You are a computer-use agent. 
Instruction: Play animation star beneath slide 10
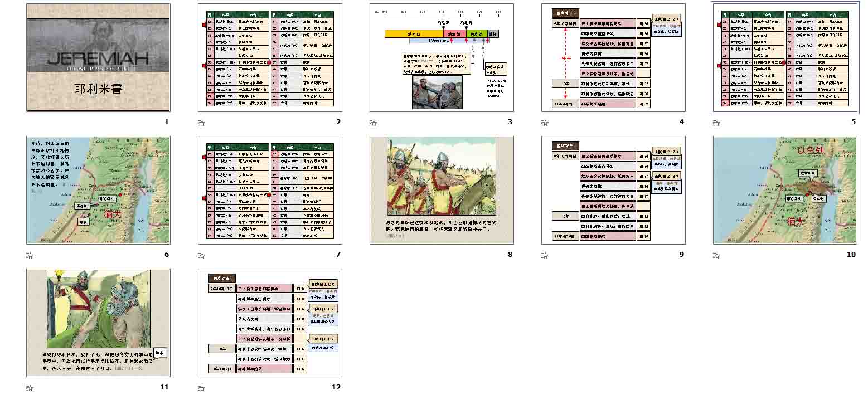click(716, 256)
